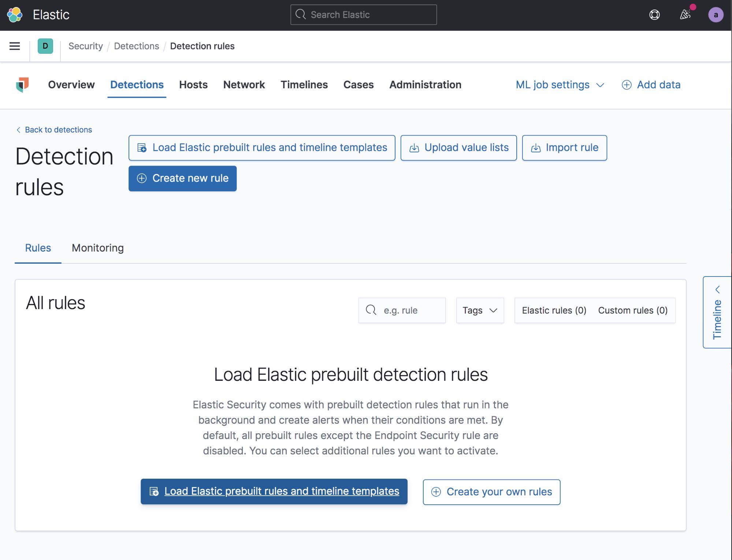
Task: Click the create new rule plus icon
Action: [141, 178]
